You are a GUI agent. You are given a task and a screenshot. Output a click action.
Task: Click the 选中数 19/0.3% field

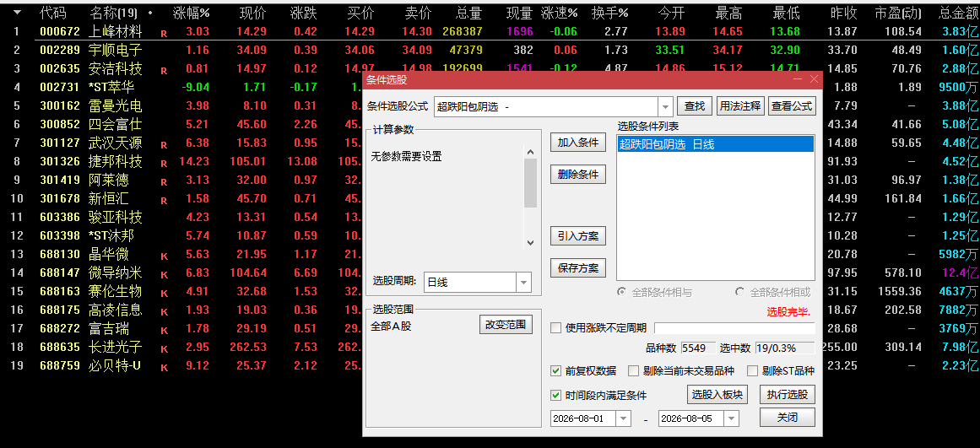coord(785,348)
